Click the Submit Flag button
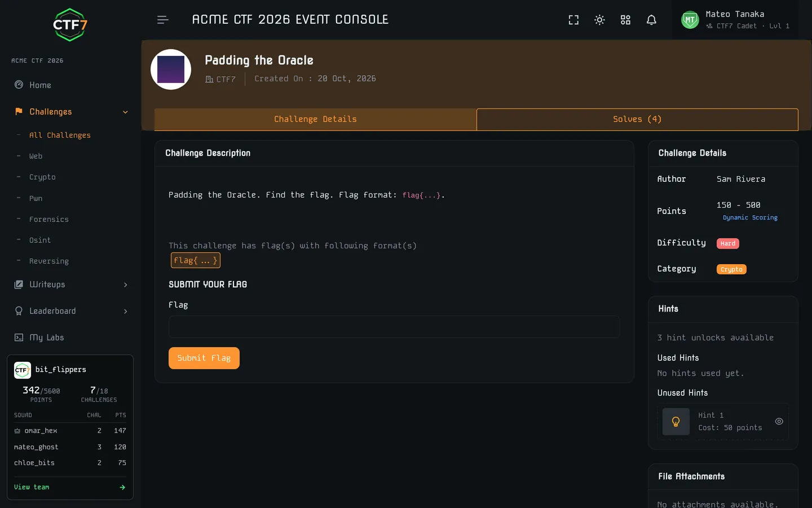Image resolution: width=812 pixels, height=508 pixels. (x=204, y=358)
